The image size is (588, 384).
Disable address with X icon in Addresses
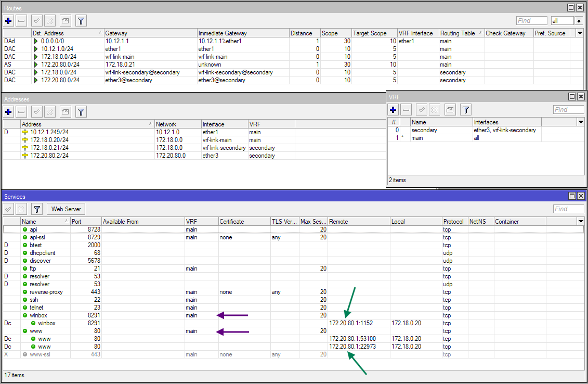49,111
